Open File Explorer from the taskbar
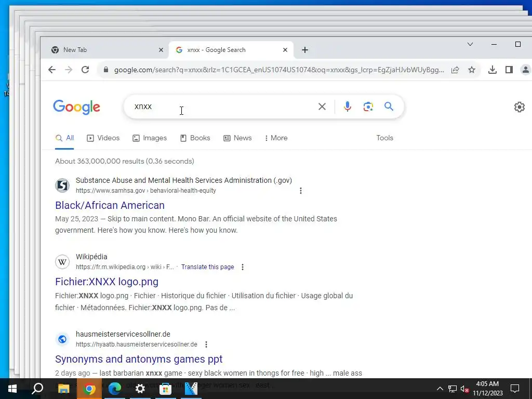 [x=63, y=389]
